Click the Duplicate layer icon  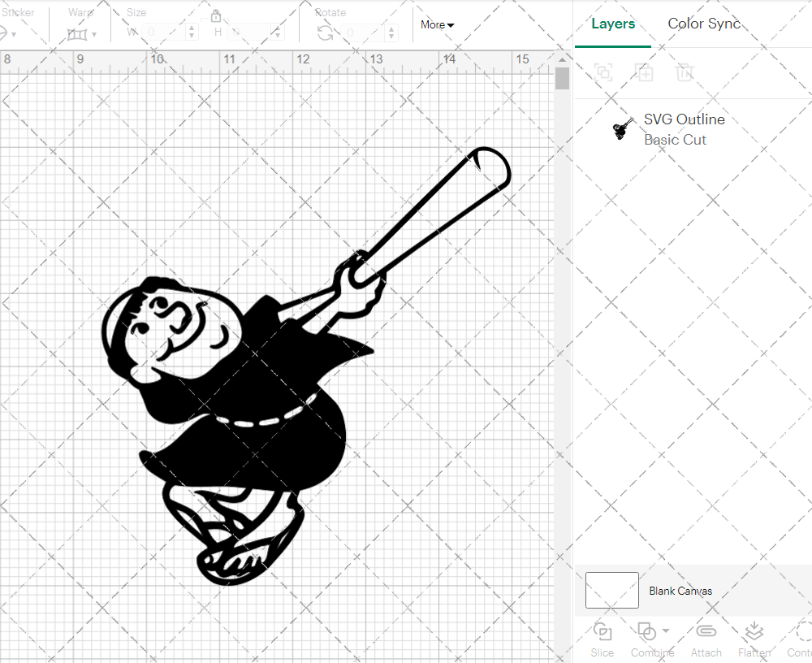click(645, 72)
